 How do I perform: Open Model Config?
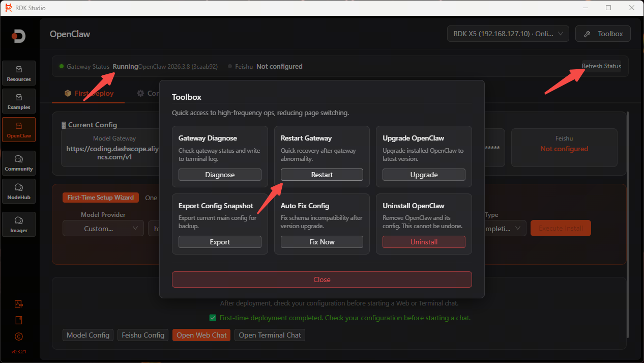[88, 335]
